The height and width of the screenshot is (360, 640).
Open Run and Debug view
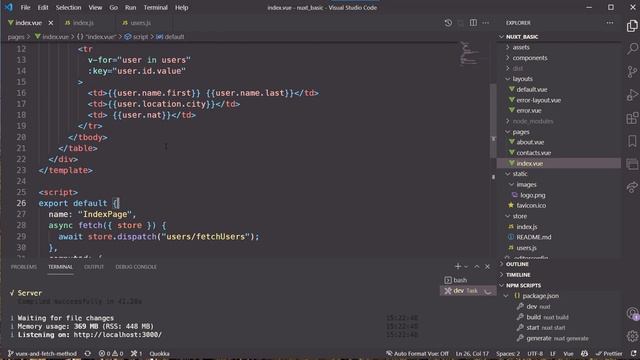click(x=632, y=95)
